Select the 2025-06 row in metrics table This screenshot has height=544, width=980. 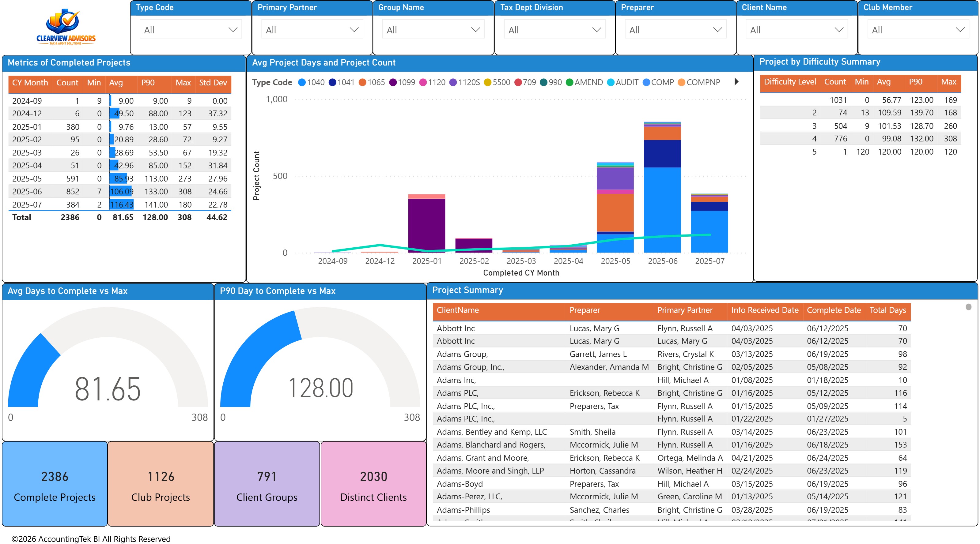120,192
